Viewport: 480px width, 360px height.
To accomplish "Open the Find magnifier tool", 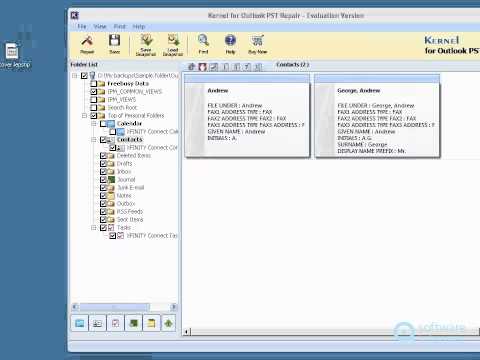I will 203,44.
